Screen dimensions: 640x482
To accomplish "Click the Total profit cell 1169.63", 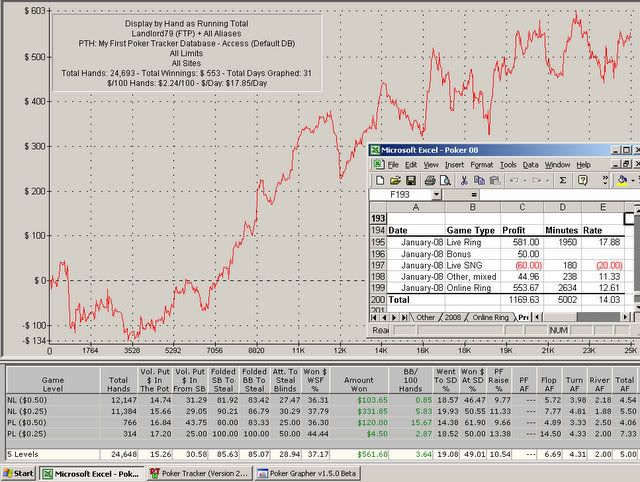I will pos(522,300).
